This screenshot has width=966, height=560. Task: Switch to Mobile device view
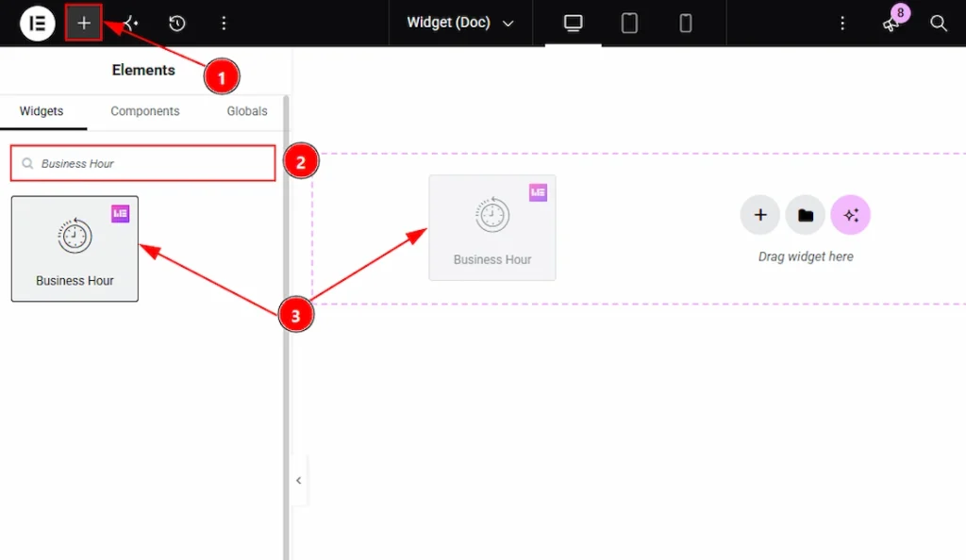pyautogui.click(x=685, y=24)
